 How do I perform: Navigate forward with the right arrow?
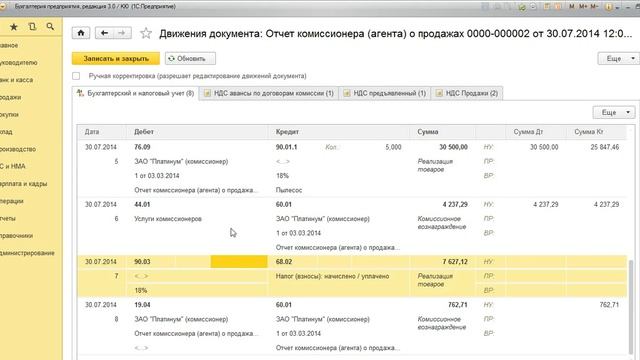point(122,33)
